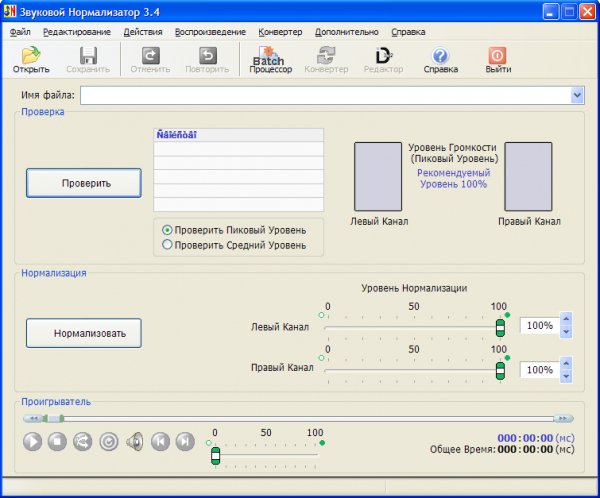
Task: Open the Действия menu
Action: 143,32
